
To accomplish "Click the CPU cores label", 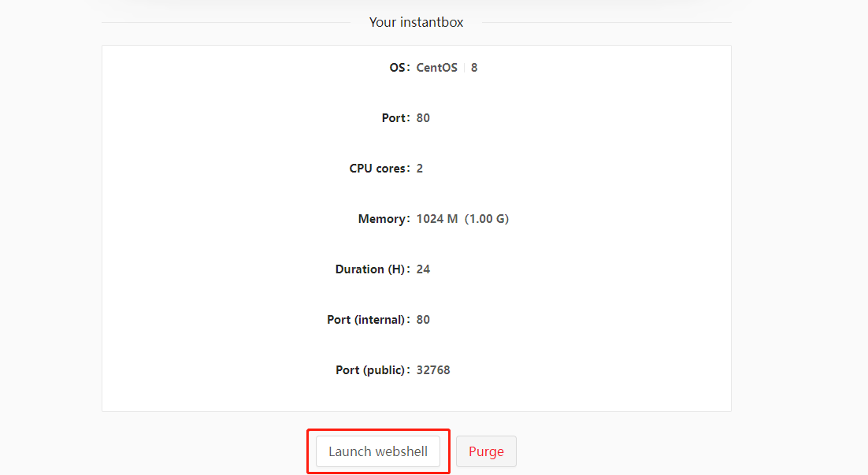I will 379,168.
